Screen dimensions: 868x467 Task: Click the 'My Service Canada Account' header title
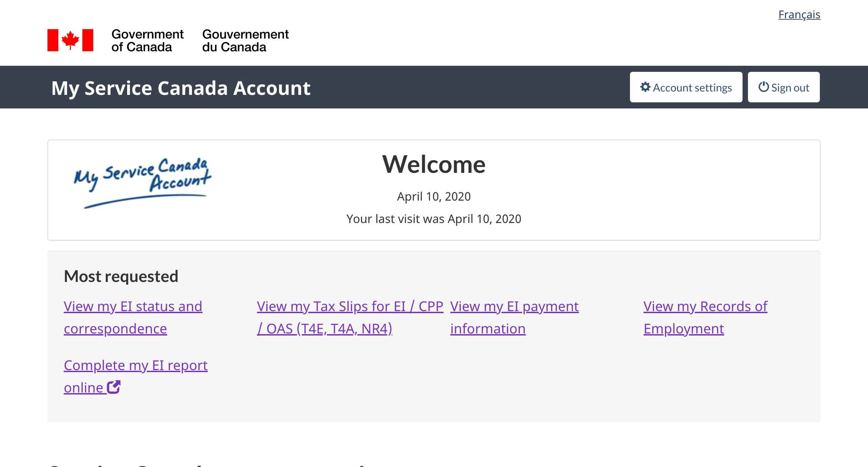[x=181, y=88]
